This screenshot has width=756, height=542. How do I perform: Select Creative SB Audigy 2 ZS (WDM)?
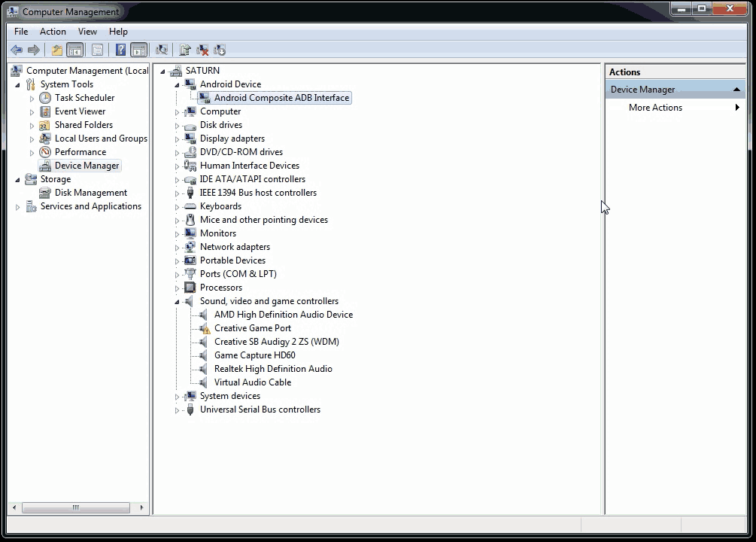click(x=277, y=342)
